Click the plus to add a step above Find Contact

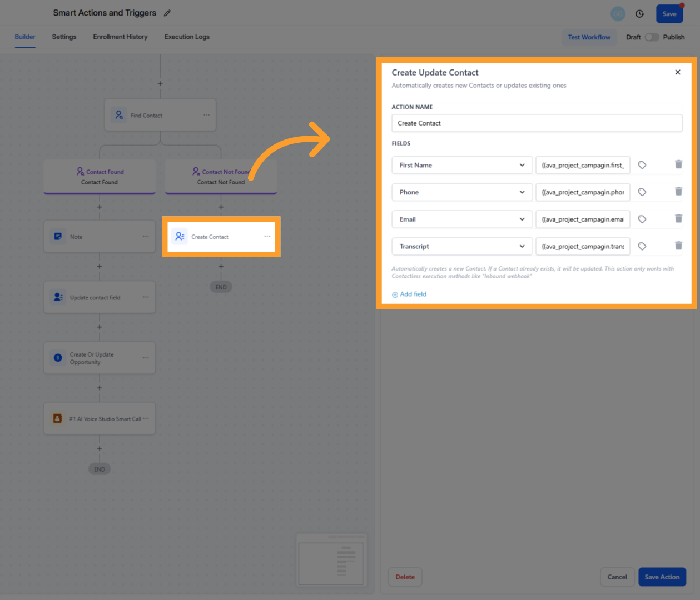(160, 83)
